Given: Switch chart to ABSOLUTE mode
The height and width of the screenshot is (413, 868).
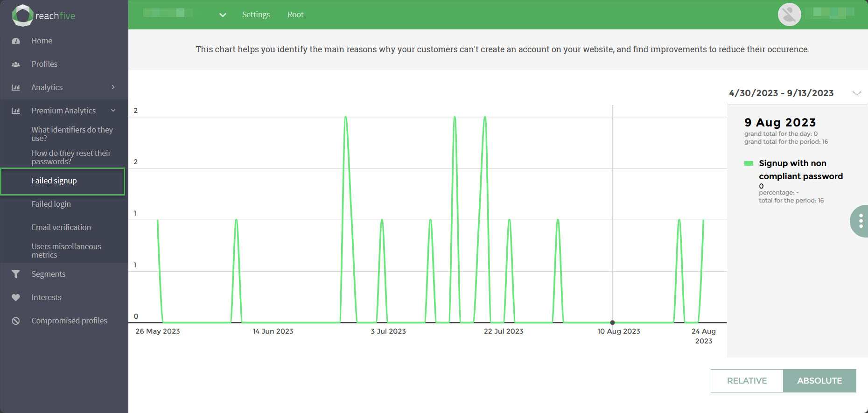Looking at the screenshot, I should tap(819, 381).
